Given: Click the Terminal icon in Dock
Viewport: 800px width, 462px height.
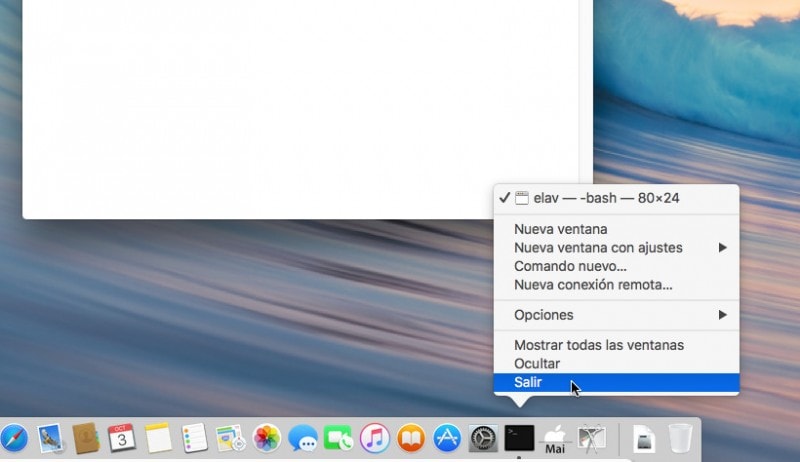Looking at the screenshot, I should coord(519,438).
